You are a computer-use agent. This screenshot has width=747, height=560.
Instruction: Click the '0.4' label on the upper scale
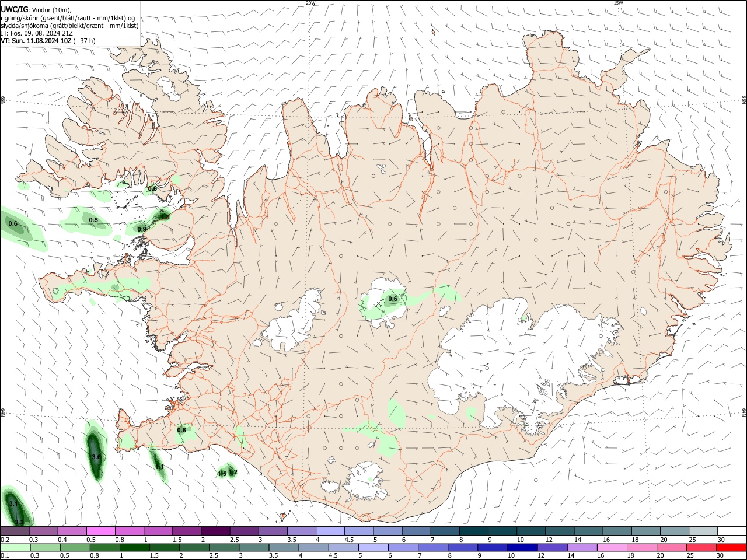[x=62, y=540]
